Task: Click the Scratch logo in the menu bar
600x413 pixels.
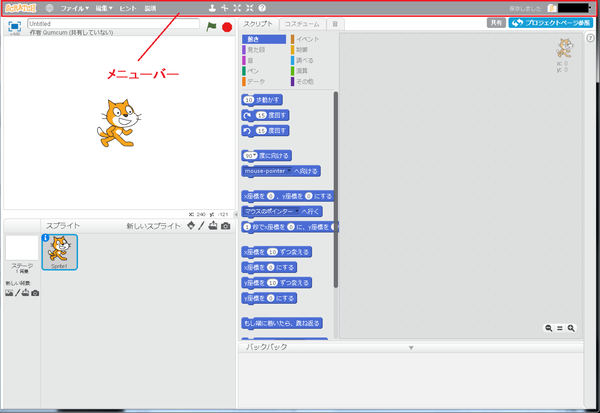Action: click(x=21, y=8)
